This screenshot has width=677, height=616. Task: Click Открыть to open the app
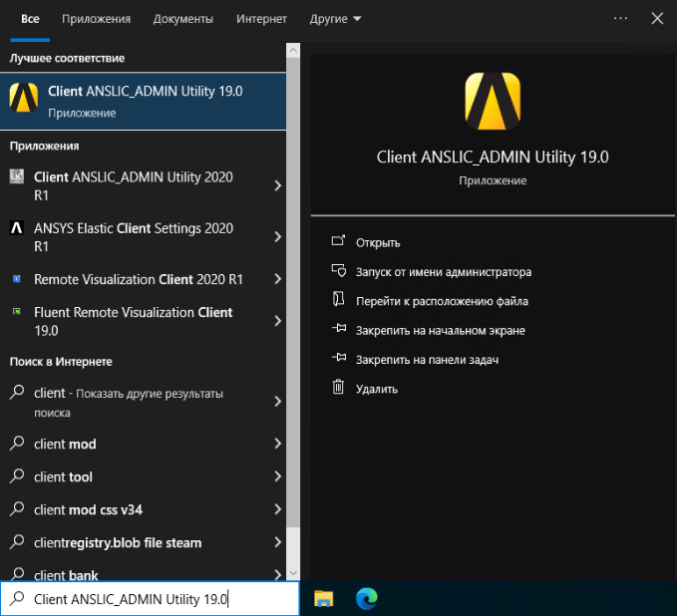pos(378,243)
